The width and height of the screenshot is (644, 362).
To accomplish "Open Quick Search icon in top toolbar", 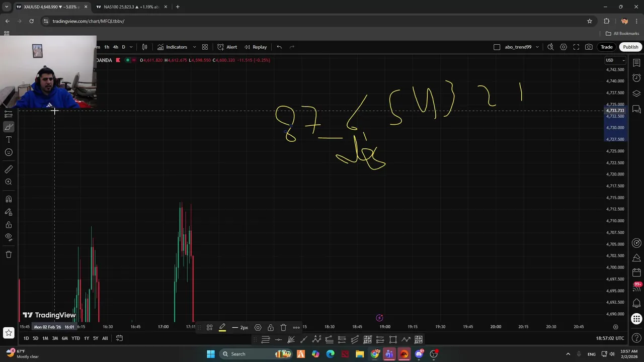I will [550, 47].
